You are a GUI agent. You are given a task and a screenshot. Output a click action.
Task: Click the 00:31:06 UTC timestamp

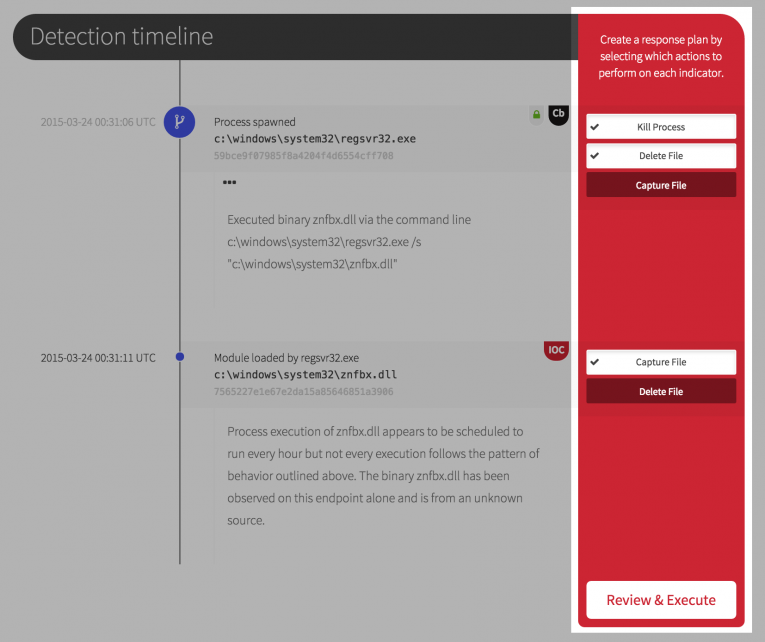(x=98, y=122)
